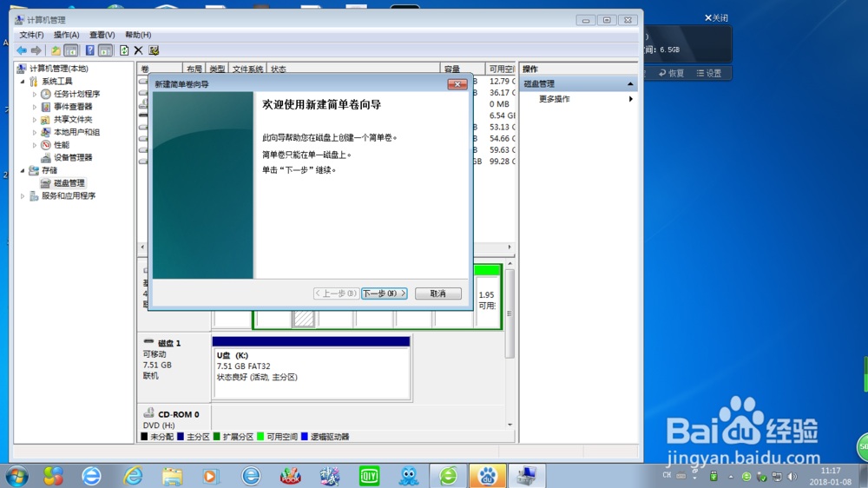Select 存储 in the tree
The height and width of the screenshot is (488, 868).
49,170
